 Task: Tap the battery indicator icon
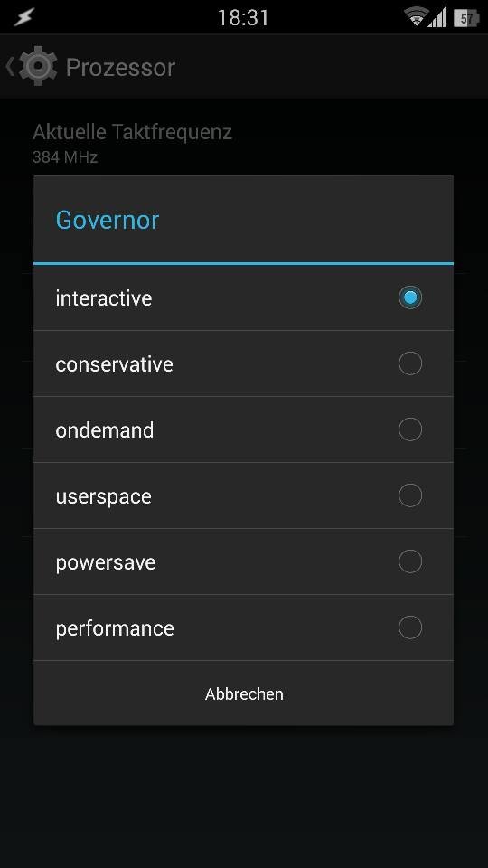click(x=466, y=18)
